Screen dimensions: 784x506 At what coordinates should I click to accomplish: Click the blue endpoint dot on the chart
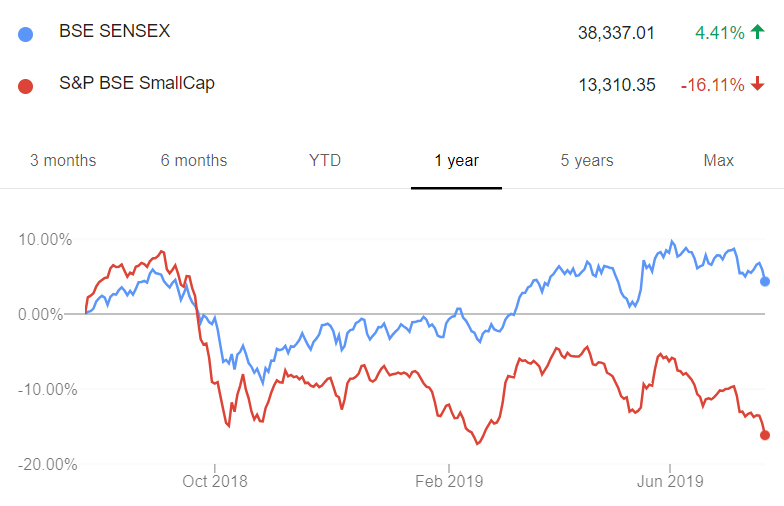coord(765,282)
